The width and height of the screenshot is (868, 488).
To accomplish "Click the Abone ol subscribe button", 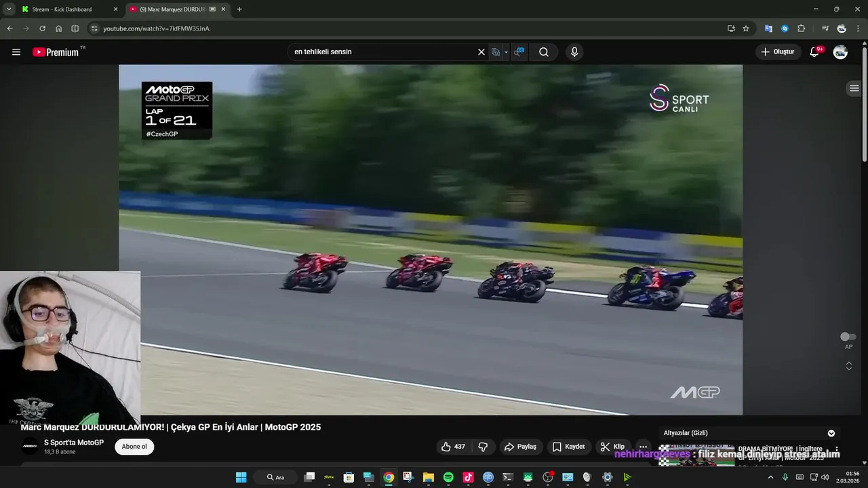I will [x=134, y=447].
